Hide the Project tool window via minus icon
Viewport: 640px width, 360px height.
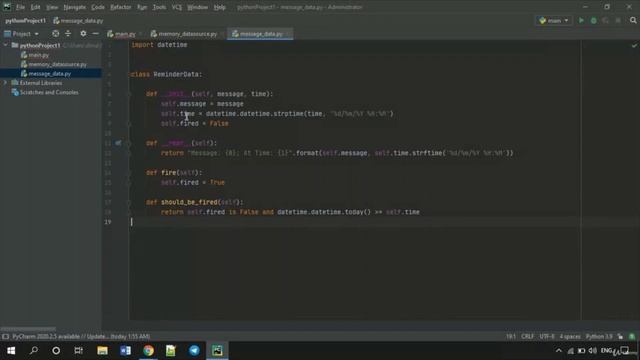pos(96,34)
